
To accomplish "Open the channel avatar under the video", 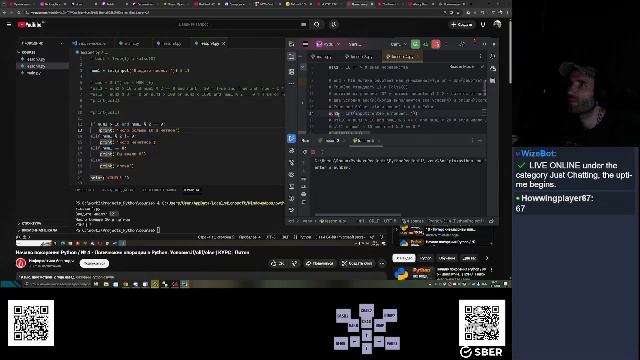I will click(x=21, y=263).
